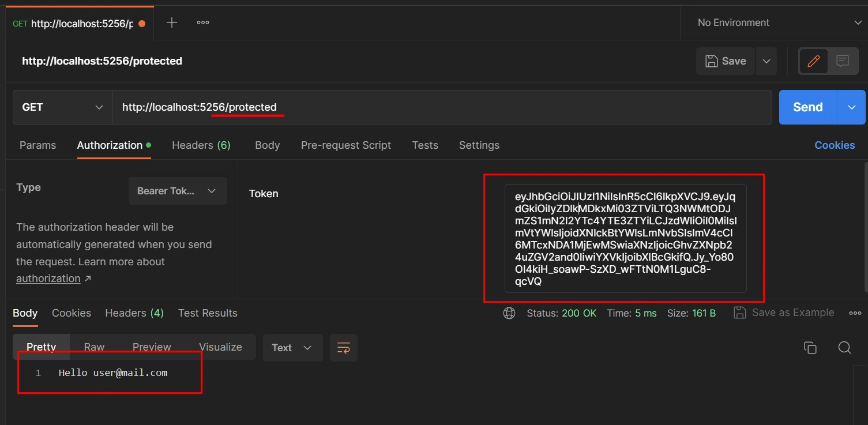Open the comments panel icon

point(843,61)
